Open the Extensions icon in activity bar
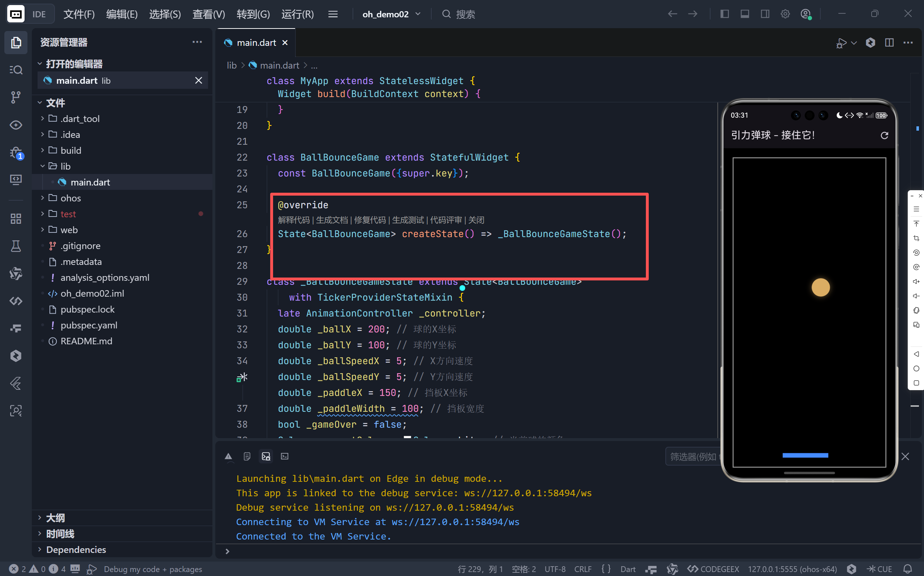 click(16, 219)
